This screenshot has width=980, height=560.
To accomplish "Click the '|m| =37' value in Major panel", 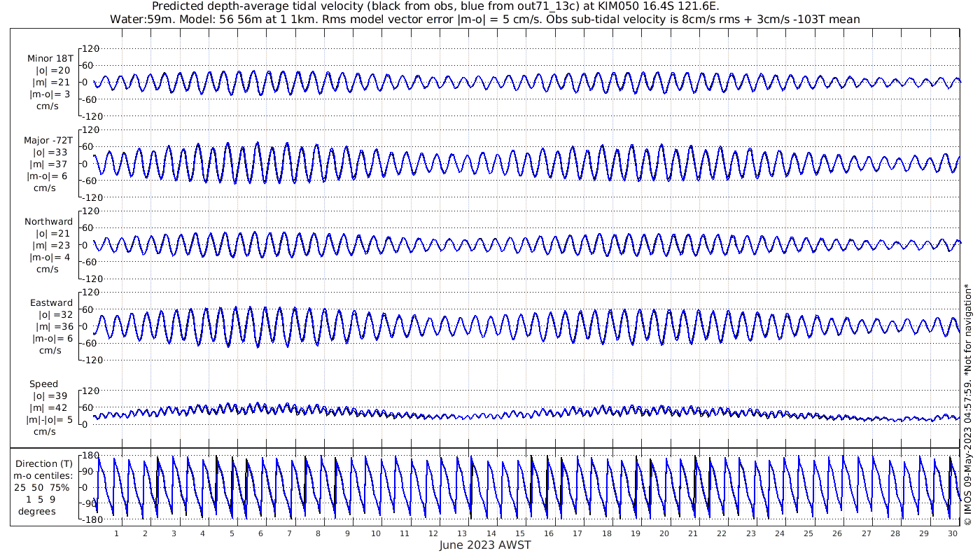I will coord(48,164).
